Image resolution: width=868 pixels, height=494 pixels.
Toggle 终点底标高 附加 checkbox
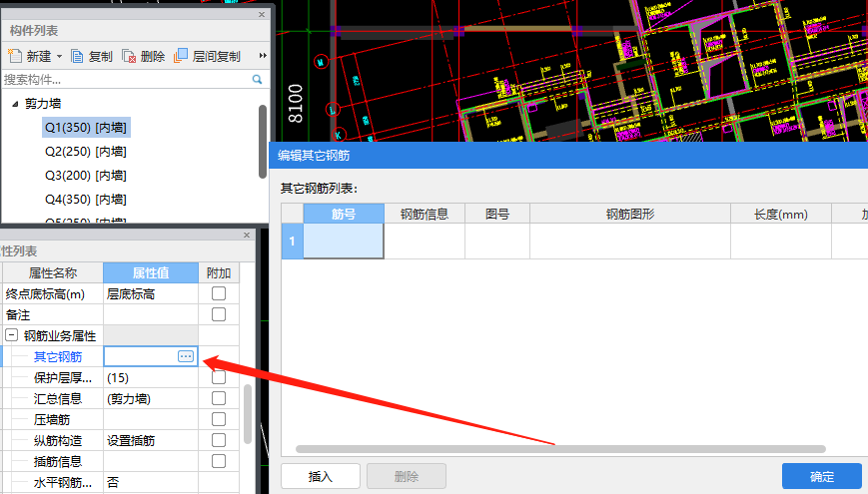tap(219, 293)
